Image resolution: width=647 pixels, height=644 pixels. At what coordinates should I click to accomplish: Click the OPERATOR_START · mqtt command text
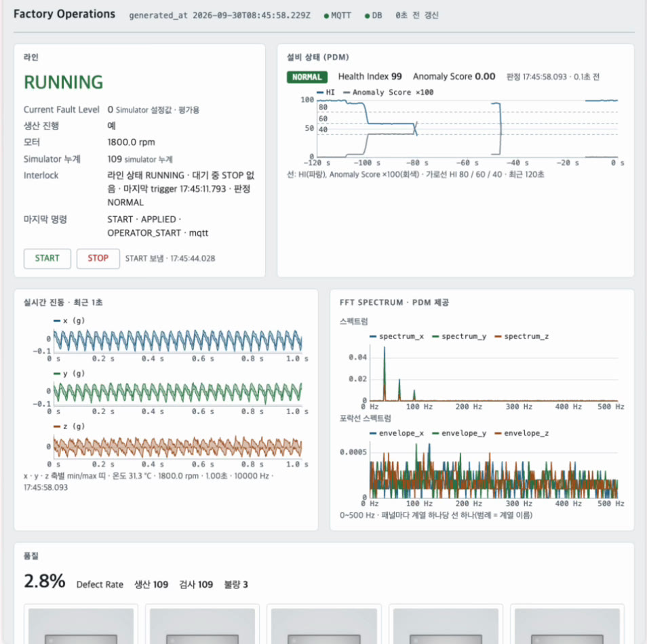coord(157,233)
